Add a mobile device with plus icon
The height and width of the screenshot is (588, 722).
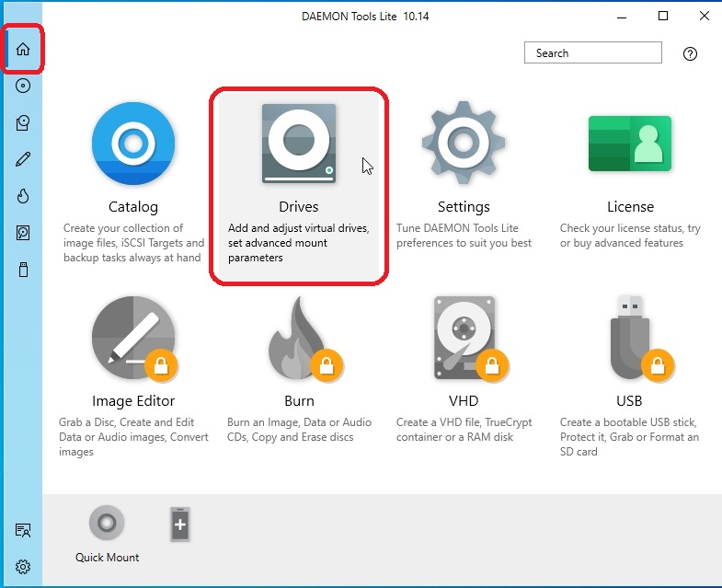tap(180, 525)
